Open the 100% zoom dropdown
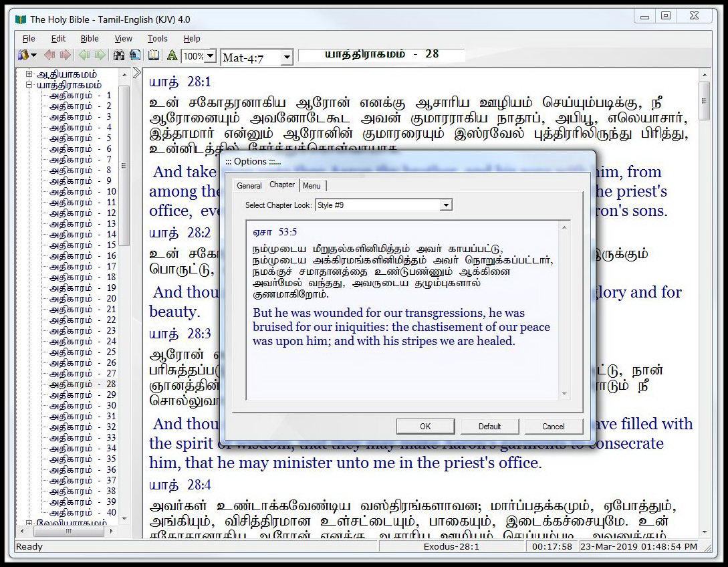728x567 pixels. (x=211, y=56)
